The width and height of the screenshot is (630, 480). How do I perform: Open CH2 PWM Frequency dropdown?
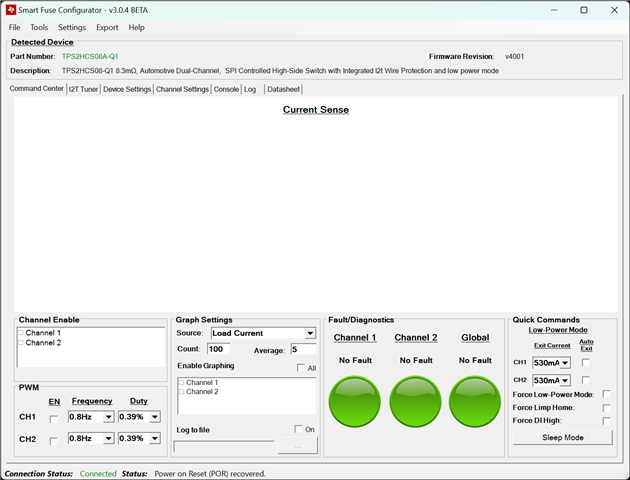coord(108,438)
